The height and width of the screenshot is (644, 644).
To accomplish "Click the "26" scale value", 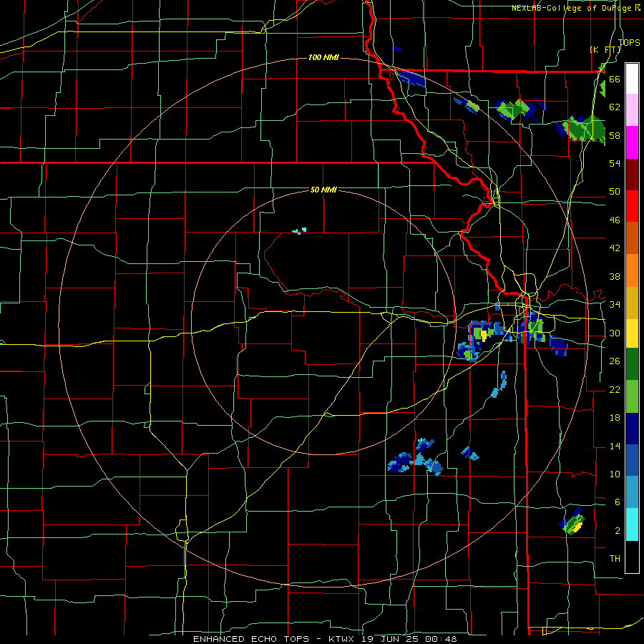I will (615, 361).
